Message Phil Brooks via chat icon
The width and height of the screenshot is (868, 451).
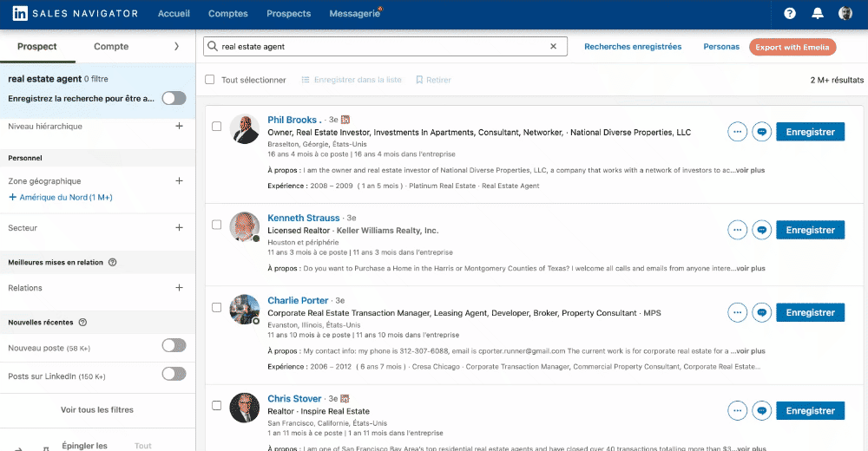click(x=762, y=132)
